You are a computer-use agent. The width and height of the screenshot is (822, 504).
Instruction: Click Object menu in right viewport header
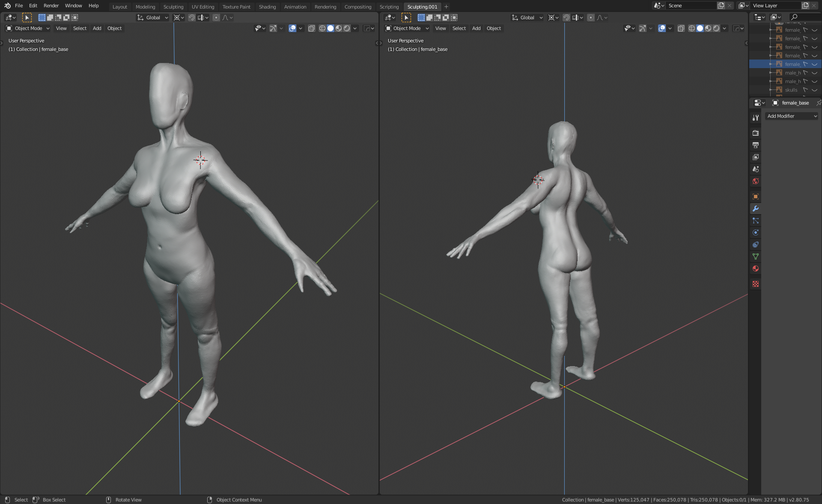click(494, 28)
